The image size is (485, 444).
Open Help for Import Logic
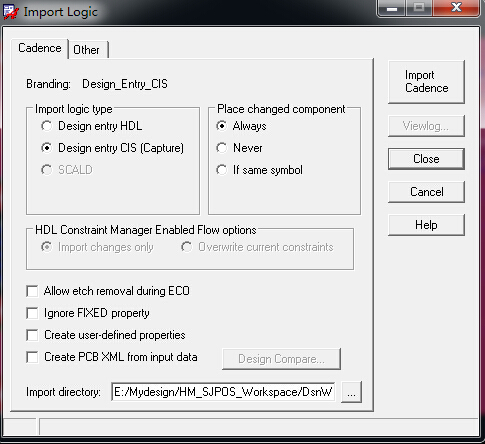426,225
